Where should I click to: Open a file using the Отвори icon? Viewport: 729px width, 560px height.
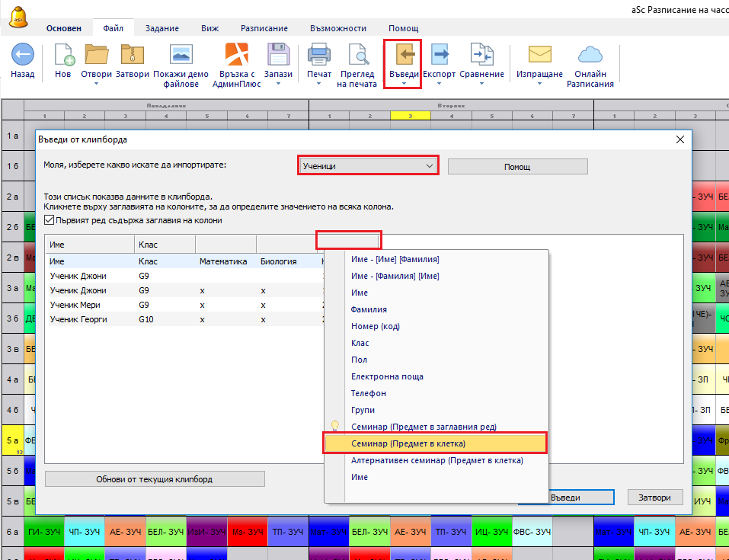pos(97,56)
